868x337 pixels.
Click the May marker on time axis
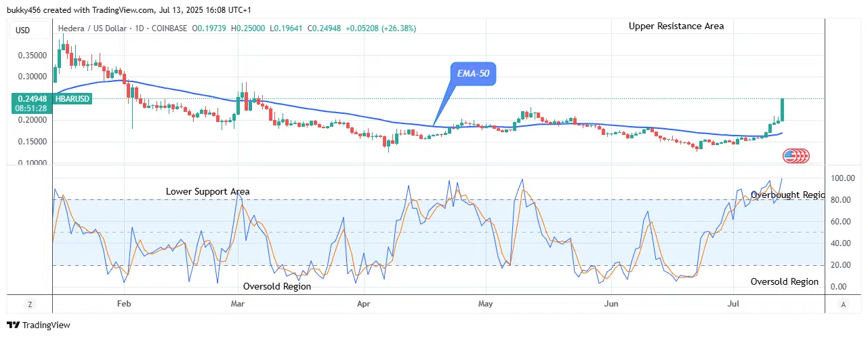click(485, 304)
